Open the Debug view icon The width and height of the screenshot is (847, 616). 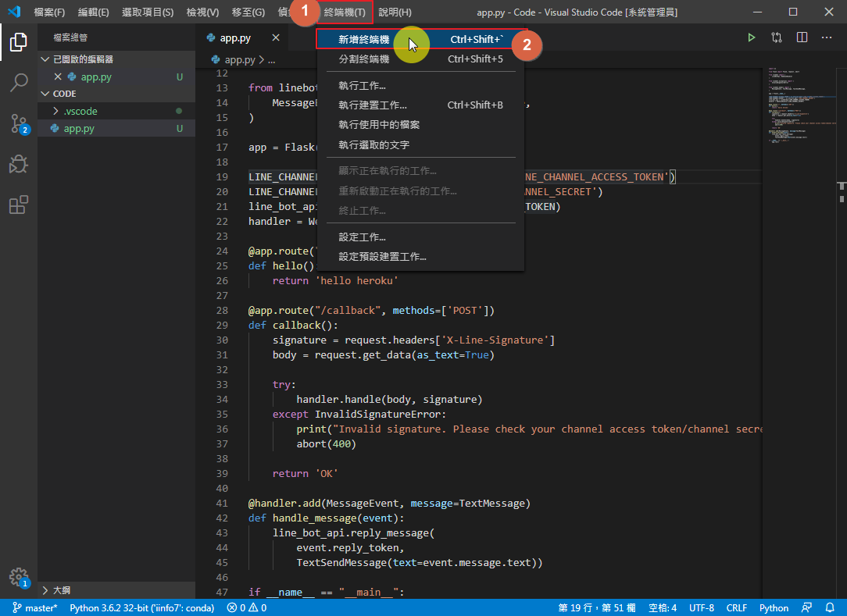click(x=19, y=164)
